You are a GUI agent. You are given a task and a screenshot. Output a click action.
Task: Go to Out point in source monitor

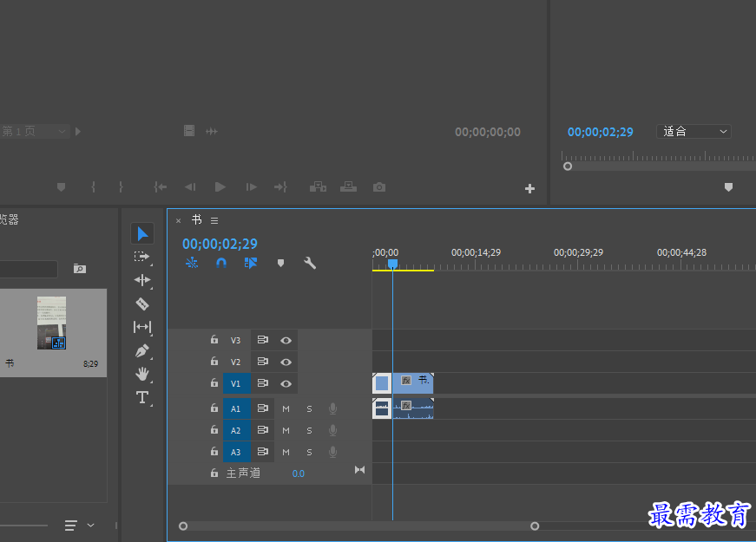(x=280, y=187)
